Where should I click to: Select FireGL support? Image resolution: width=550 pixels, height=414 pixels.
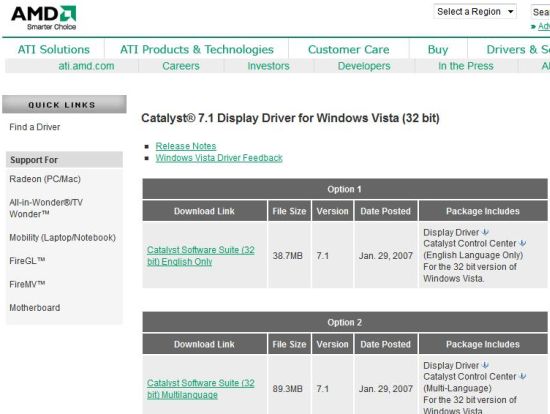pyautogui.click(x=27, y=261)
